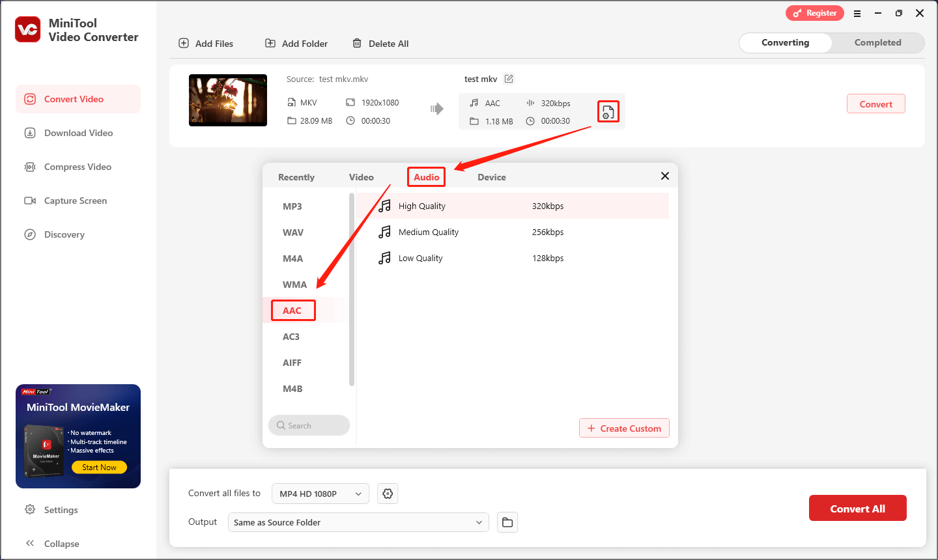Open Capture Screen in the sidebar

tap(78, 201)
